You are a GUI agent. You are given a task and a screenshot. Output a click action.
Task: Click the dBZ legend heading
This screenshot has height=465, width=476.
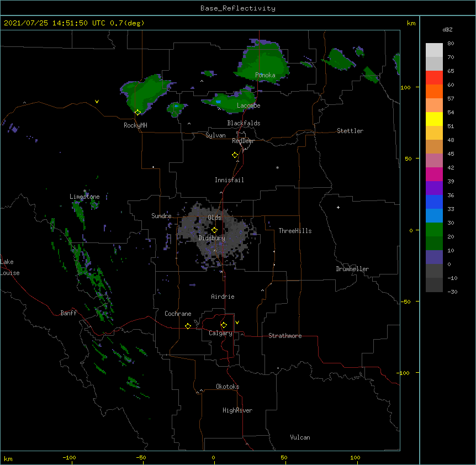447,30
